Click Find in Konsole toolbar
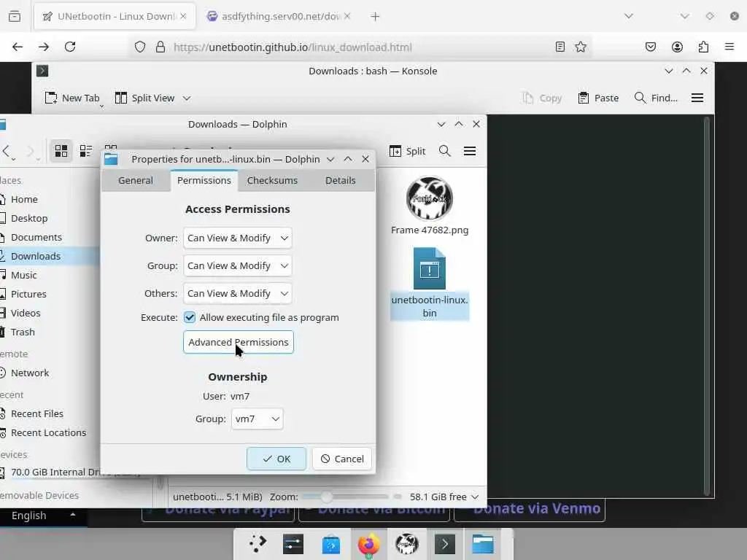747x560 pixels. 656,98
